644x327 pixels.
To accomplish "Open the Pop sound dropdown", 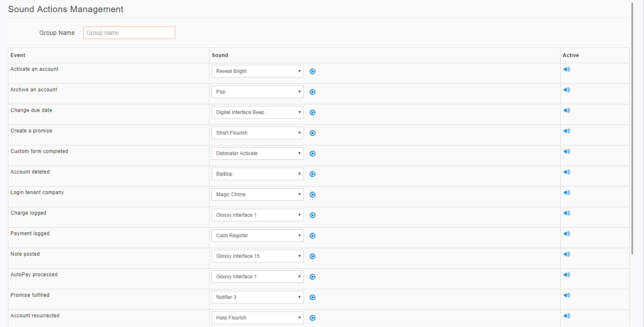I will click(258, 92).
